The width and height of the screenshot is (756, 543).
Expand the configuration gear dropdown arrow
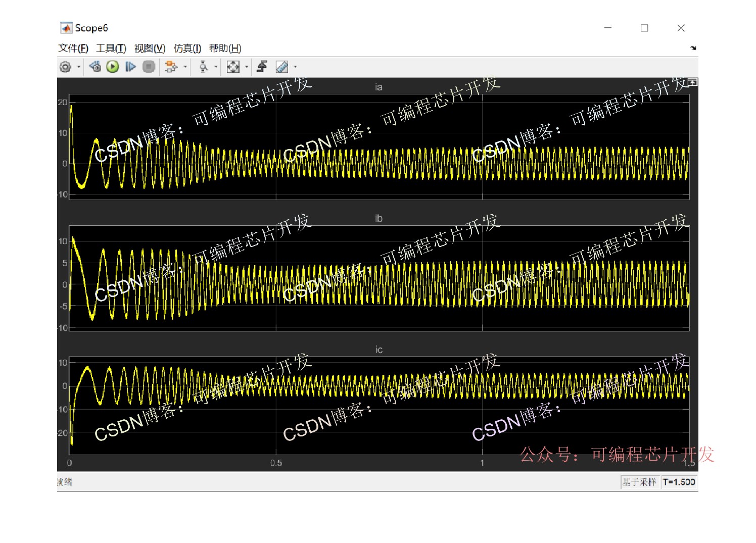point(79,67)
